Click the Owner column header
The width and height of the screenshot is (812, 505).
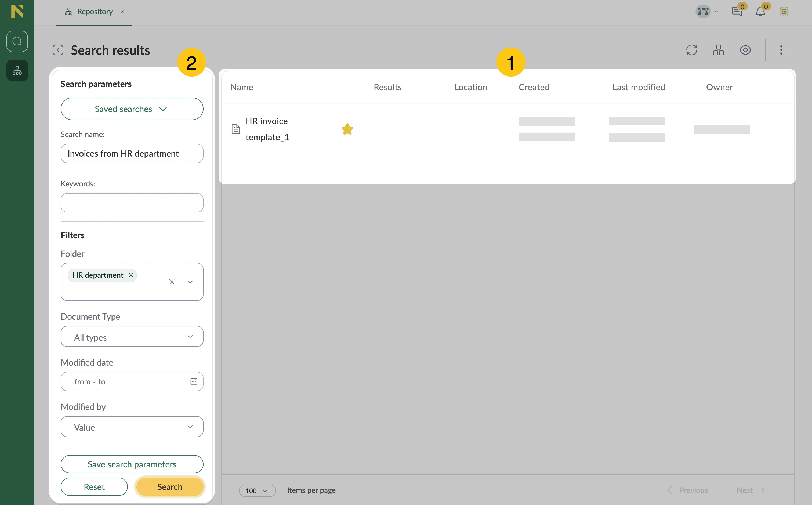point(719,87)
